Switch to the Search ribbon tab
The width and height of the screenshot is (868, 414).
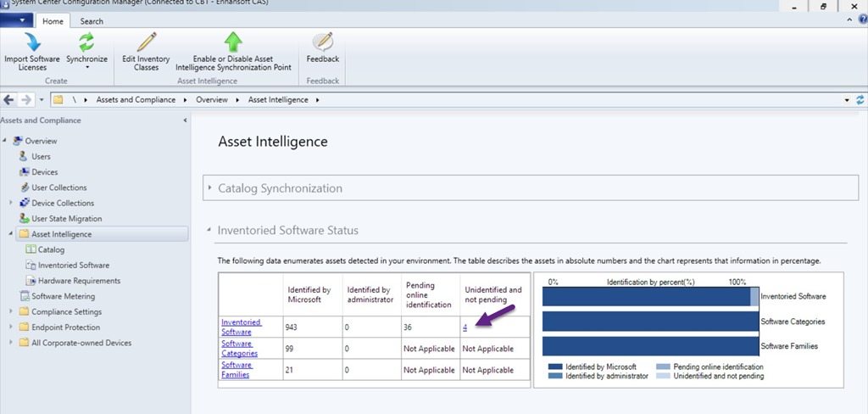point(92,21)
